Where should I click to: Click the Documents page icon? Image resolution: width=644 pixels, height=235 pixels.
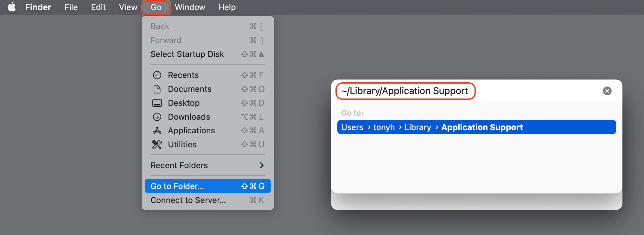coord(157,89)
